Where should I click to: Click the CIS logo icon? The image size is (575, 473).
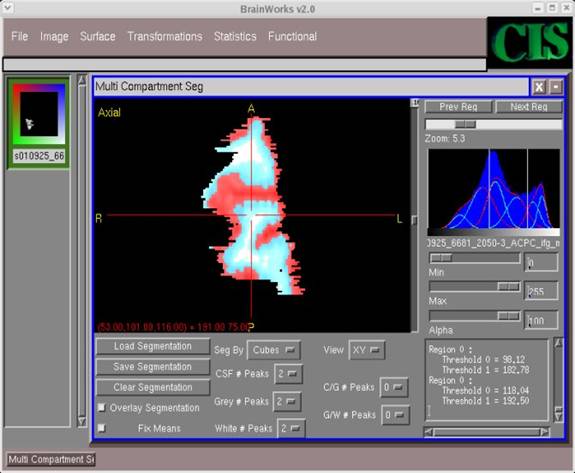[x=530, y=42]
